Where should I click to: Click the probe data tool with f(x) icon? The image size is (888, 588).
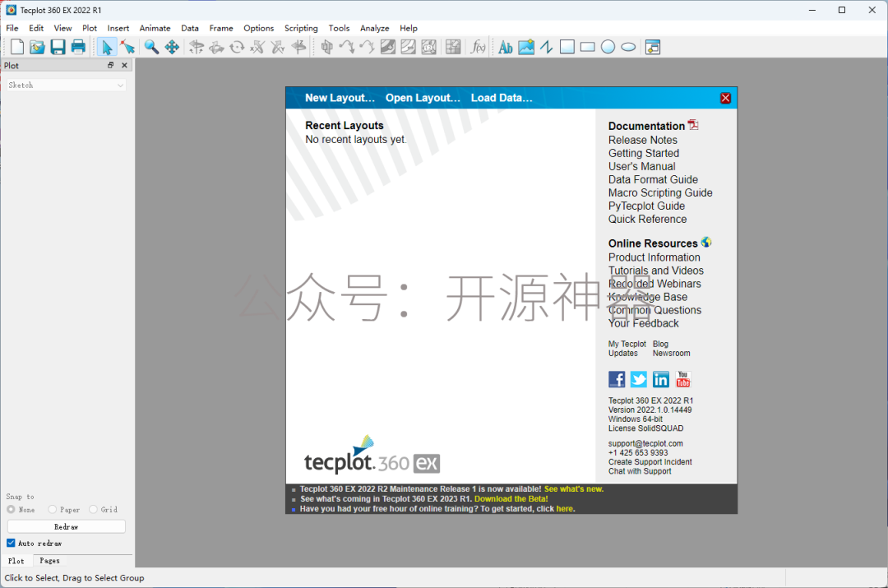click(478, 47)
